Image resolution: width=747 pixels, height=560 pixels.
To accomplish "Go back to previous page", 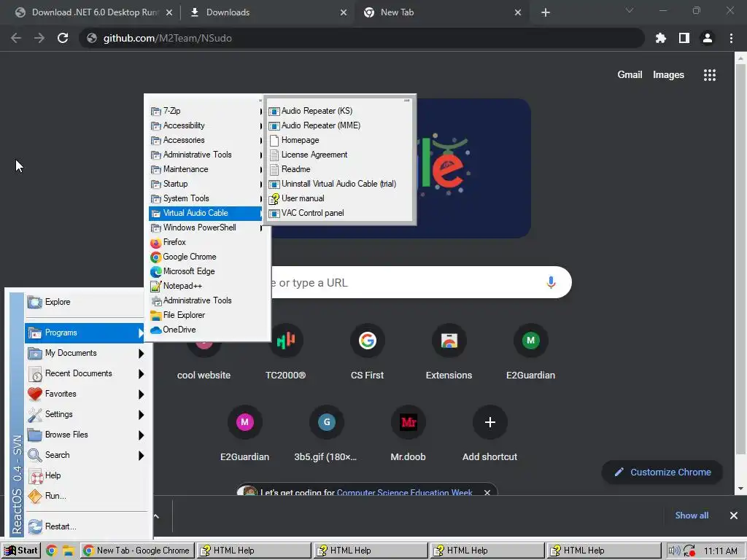I will (x=16, y=38).
